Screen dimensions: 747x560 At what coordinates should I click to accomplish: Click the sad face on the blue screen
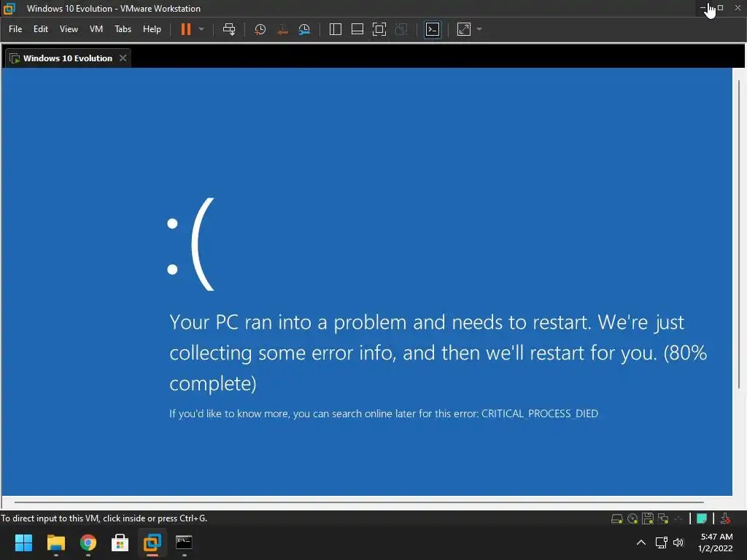(x=190, y=244)
